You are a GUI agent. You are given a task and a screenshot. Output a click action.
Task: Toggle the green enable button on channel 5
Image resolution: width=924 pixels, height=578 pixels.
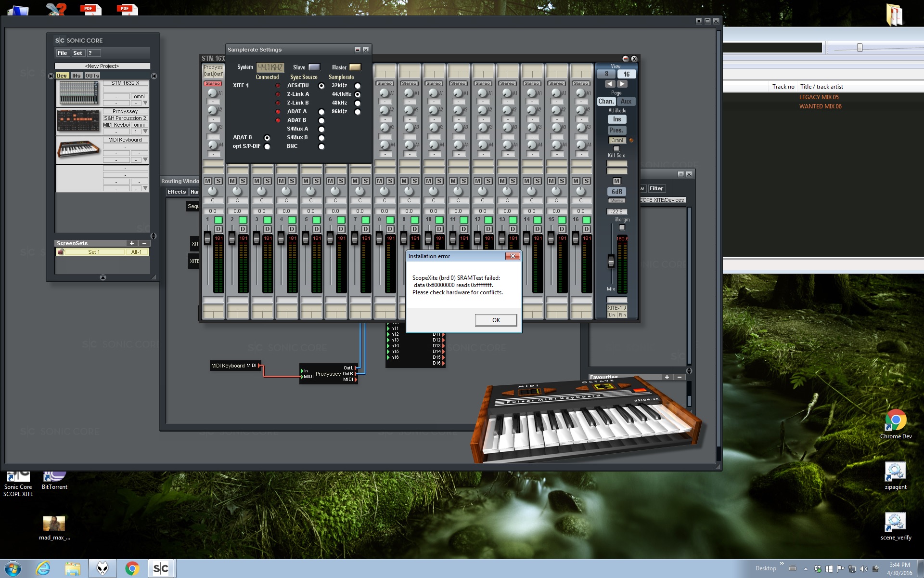click(317, 220)
